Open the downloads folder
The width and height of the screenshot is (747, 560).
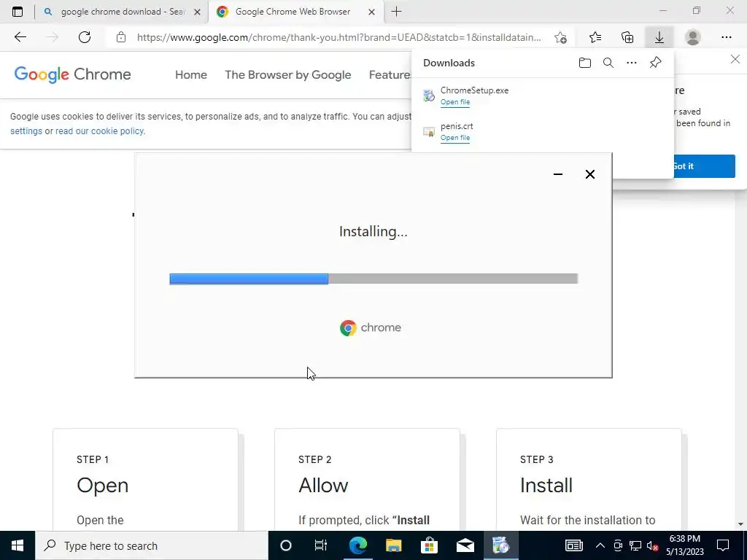585,63
